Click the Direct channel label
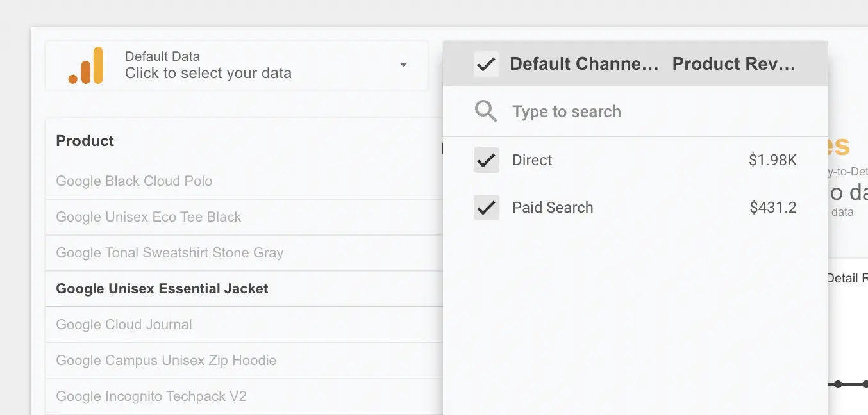 532,160
